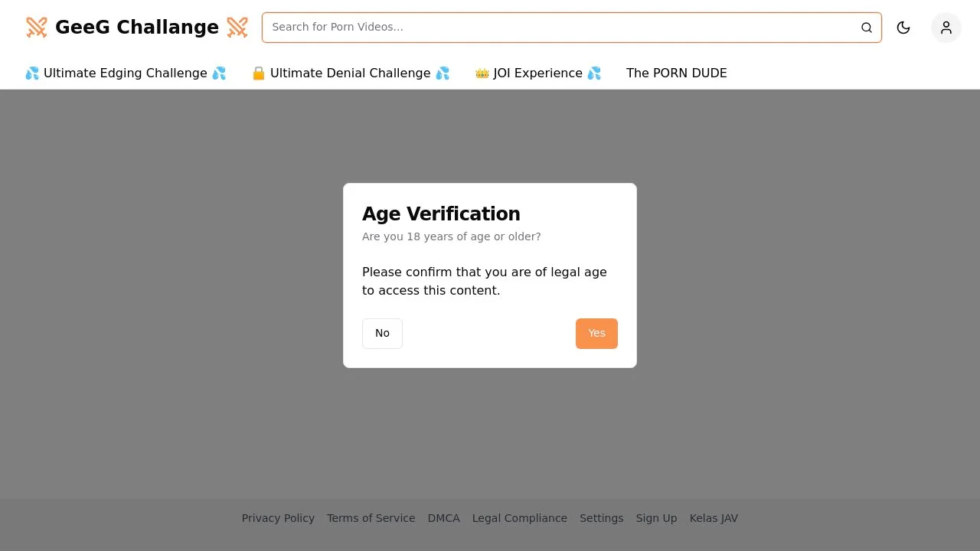Screen dimensions: 980x551
Task: Click the crossed swords icon right of the title
Action: pyautogui.click(x=237, y=28)
